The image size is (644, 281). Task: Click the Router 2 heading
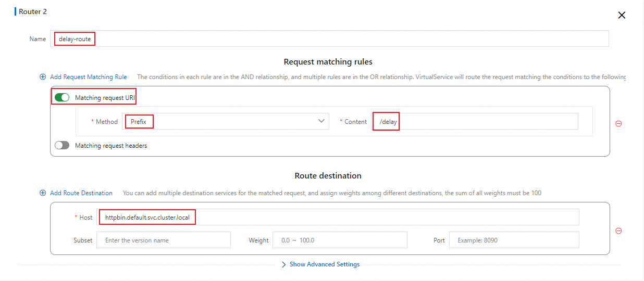click(33, 11)
